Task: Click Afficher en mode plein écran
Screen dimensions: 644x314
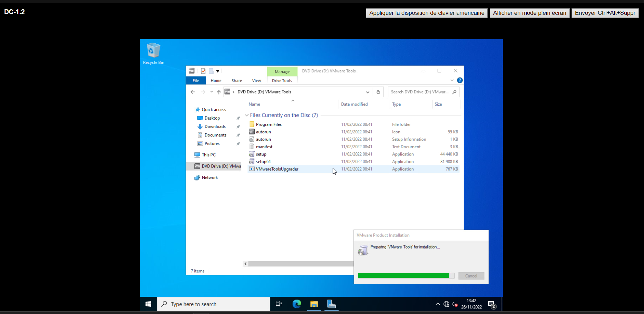Action: pos(529,13)
